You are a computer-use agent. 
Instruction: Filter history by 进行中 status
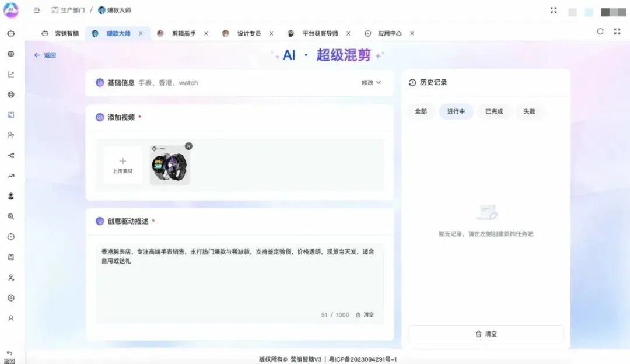(x=456, y=111)
